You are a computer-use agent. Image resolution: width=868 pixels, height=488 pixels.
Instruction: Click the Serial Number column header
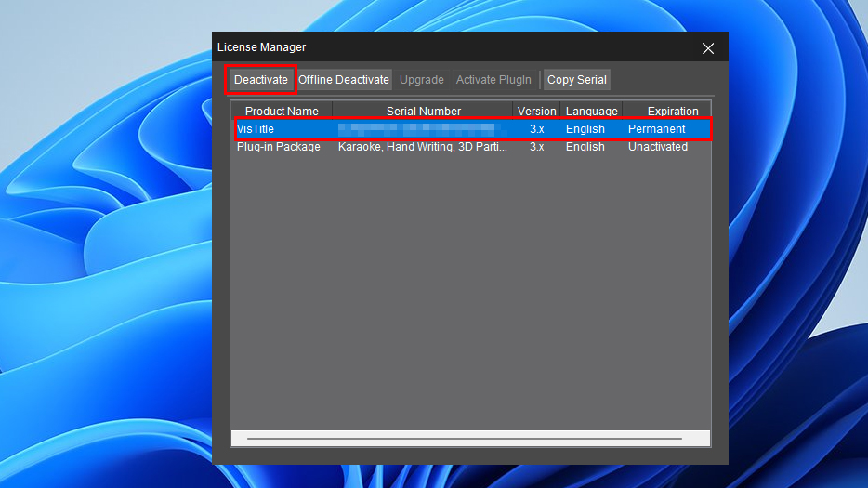click(423, 112)
